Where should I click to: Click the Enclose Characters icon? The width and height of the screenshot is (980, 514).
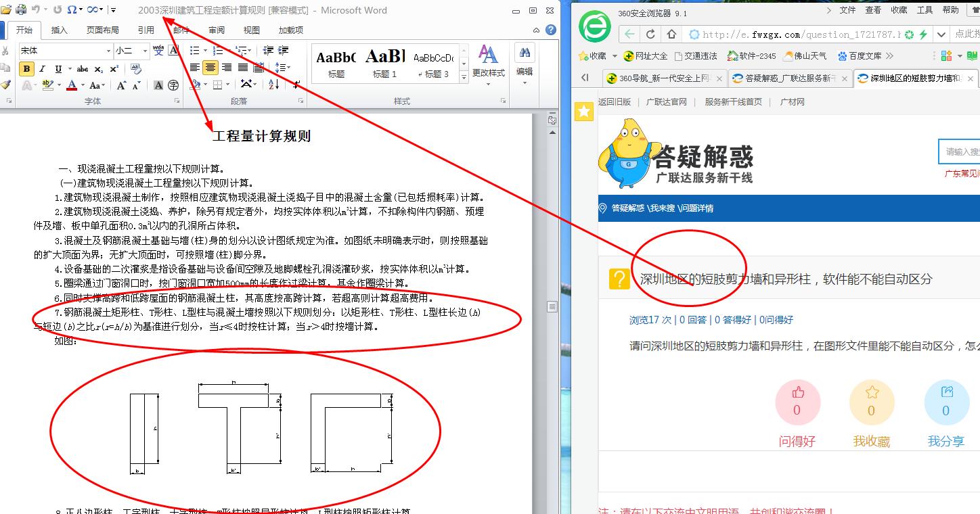tap(173, 85)
